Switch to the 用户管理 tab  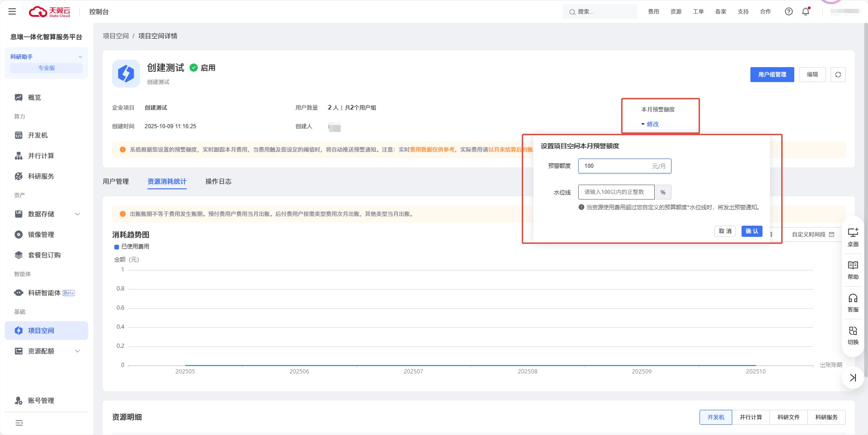point(116,181)
